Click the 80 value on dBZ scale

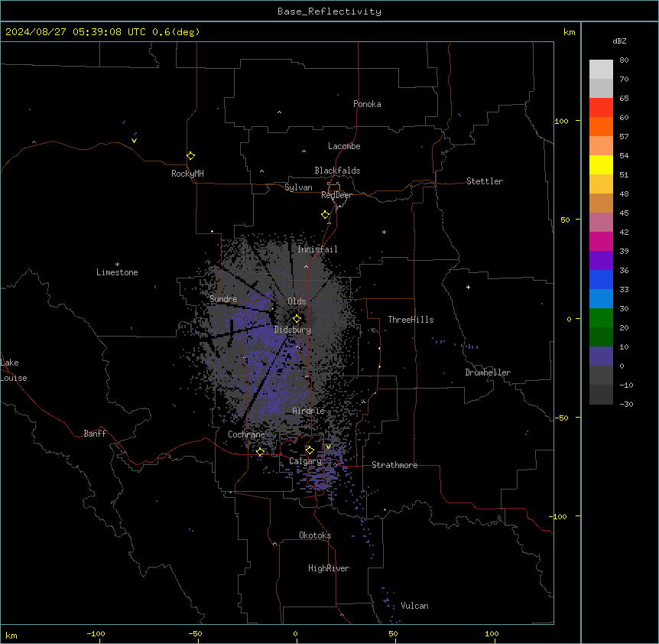(x=624, y=60)
